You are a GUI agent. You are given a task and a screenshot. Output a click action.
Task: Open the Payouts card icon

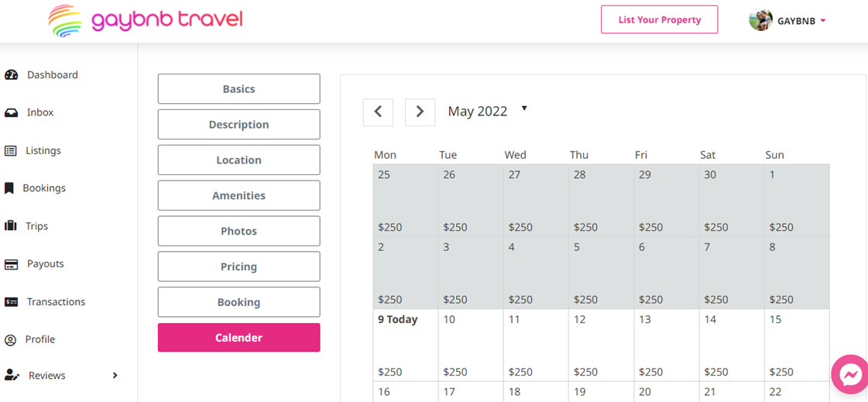tap(11, 264)
